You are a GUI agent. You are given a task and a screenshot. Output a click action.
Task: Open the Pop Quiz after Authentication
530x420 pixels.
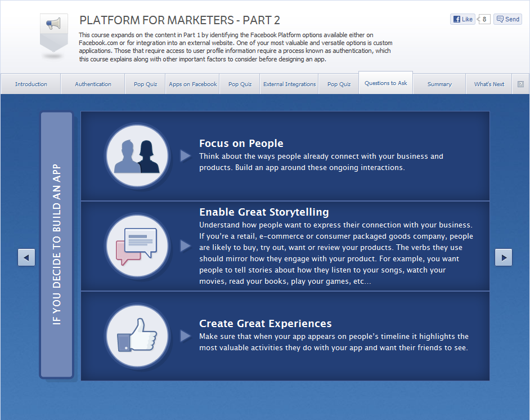pos(145,84)
